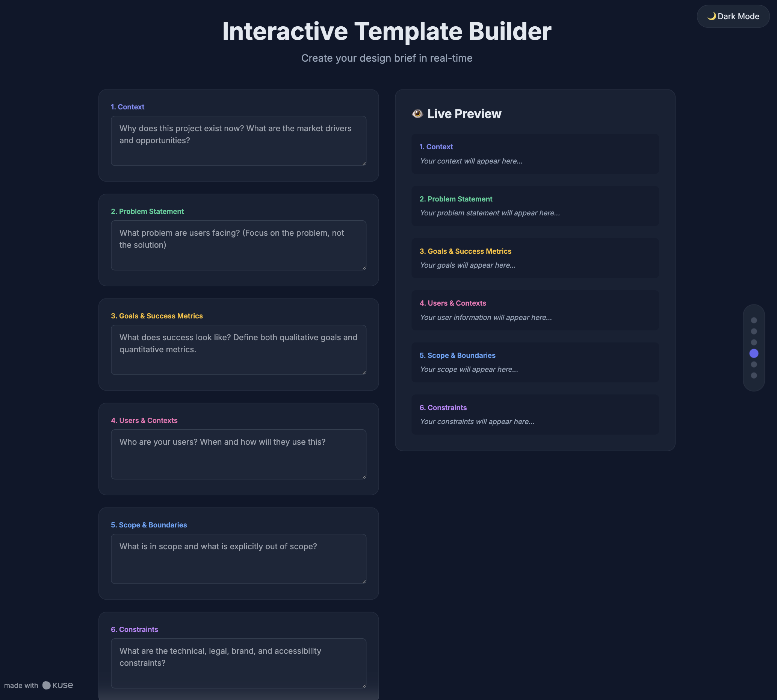Click the highlighted scroll indicator dot
777x700 pixels.
[753, 353]
